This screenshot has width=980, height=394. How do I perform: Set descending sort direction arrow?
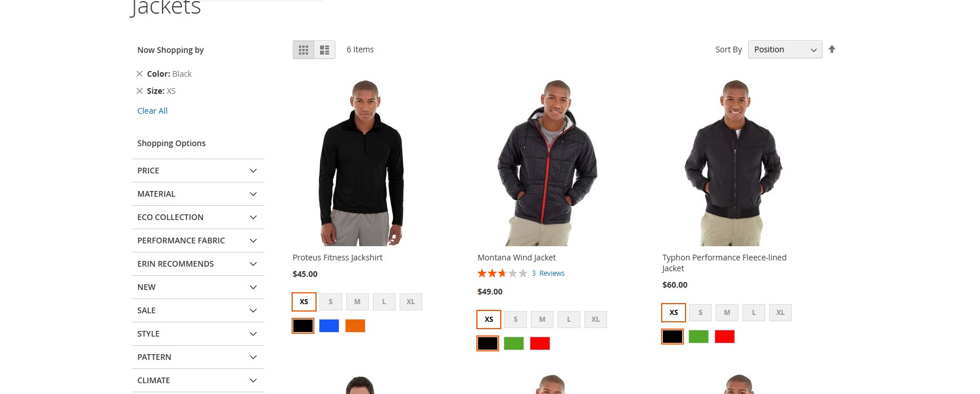pyautogui.click(x=832, y=49)
